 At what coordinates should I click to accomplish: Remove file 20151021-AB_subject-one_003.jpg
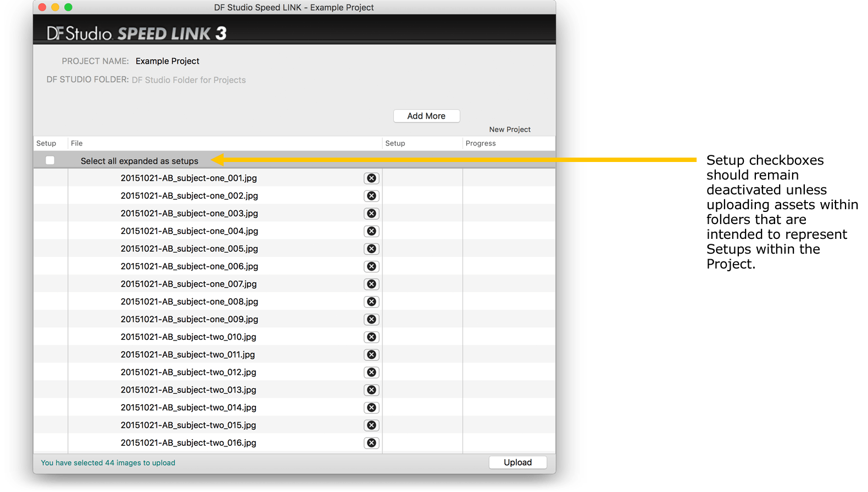(x=371, y=214)
